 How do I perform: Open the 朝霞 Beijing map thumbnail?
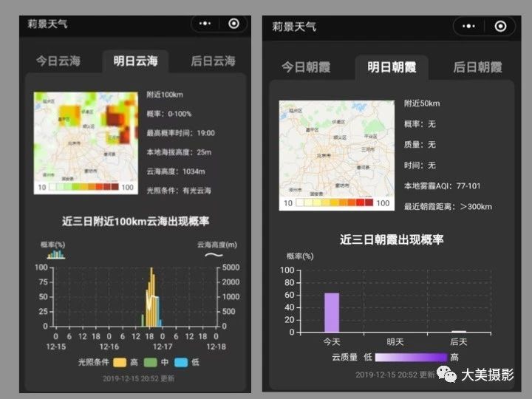(x=335, y=146)
